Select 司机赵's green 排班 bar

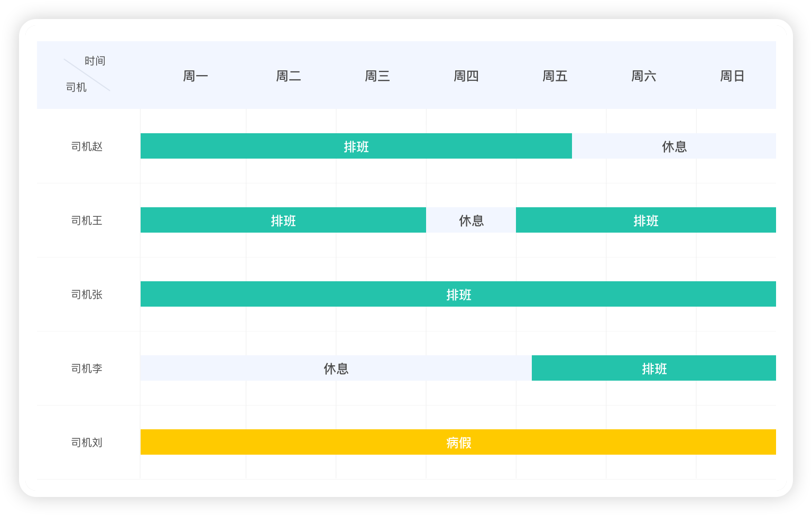click(x=356, y=146)
